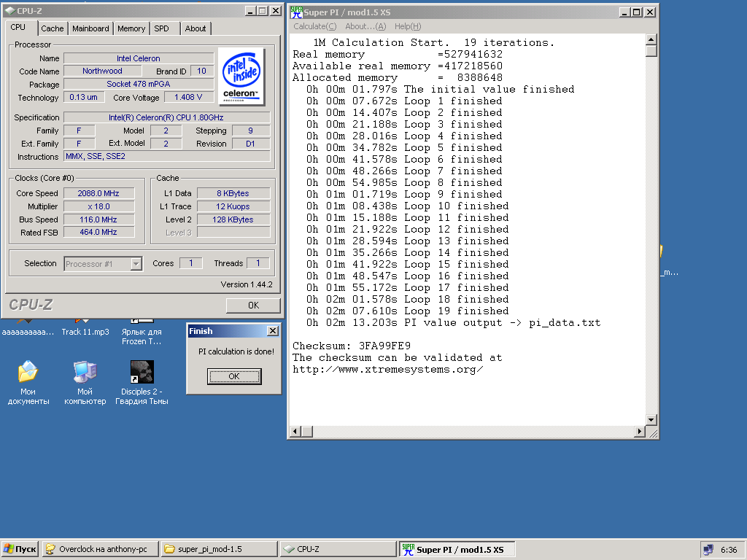The width and height of the screenshot is (747, 560).
Task: Click the Cores value field
Action: 191,262
